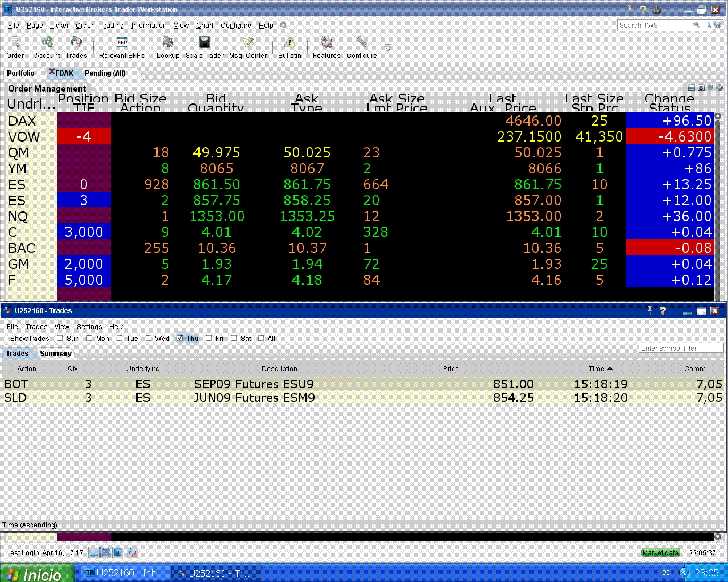This screenshot has width=728, height=582.
Task: Enable the Tue trades checkbox
Action: 119,338
